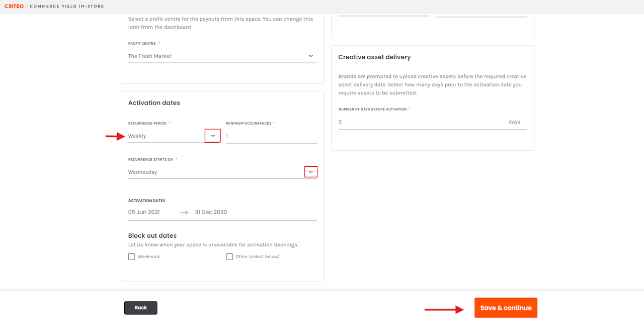644x321 pixels.
Task: Edit the number of days before activation
Action: tap(420, 122)
